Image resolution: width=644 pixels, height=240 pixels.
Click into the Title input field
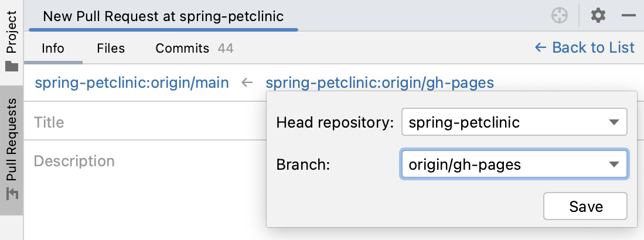click(145, 122)
